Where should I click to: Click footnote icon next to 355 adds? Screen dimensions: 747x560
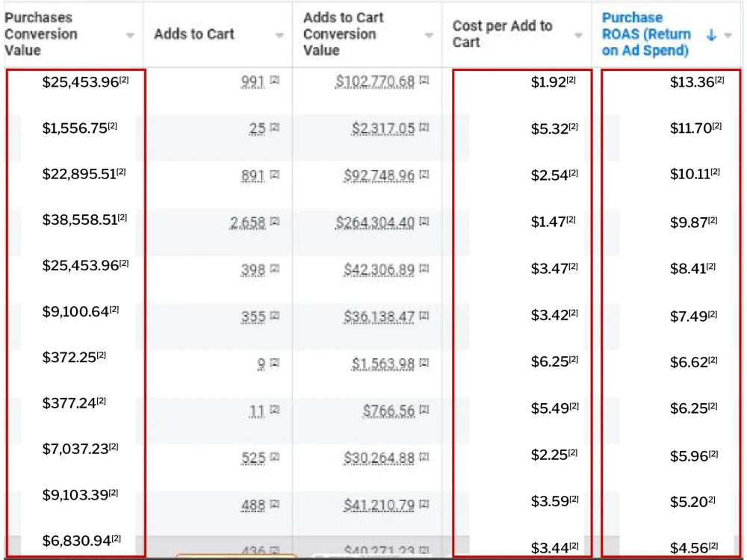[x=275, y=315]
